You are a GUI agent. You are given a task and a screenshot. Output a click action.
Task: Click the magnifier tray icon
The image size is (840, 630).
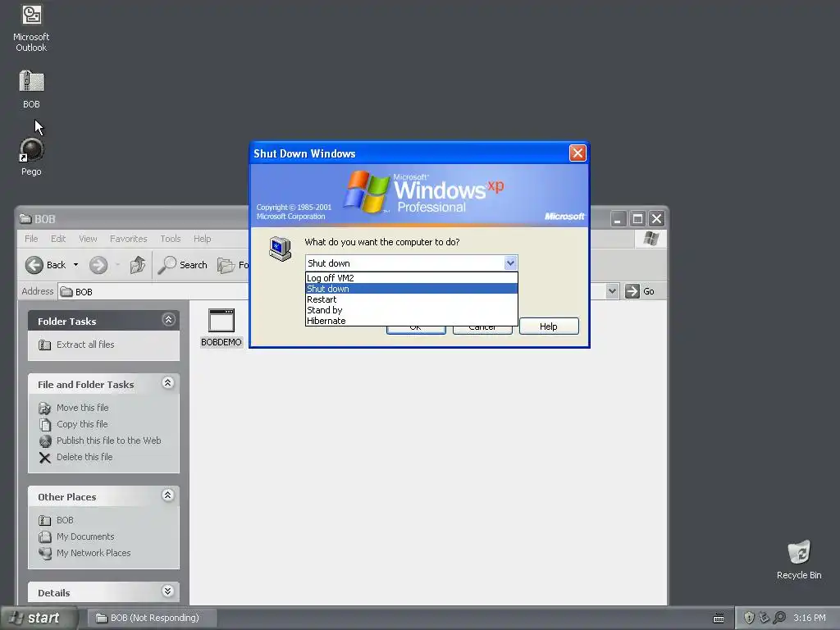(x=779, y=618)
